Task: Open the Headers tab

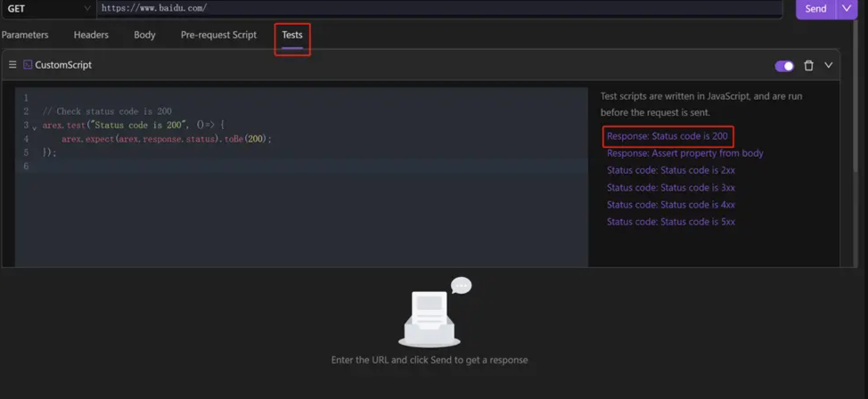Action: click(x=91, y=35)
